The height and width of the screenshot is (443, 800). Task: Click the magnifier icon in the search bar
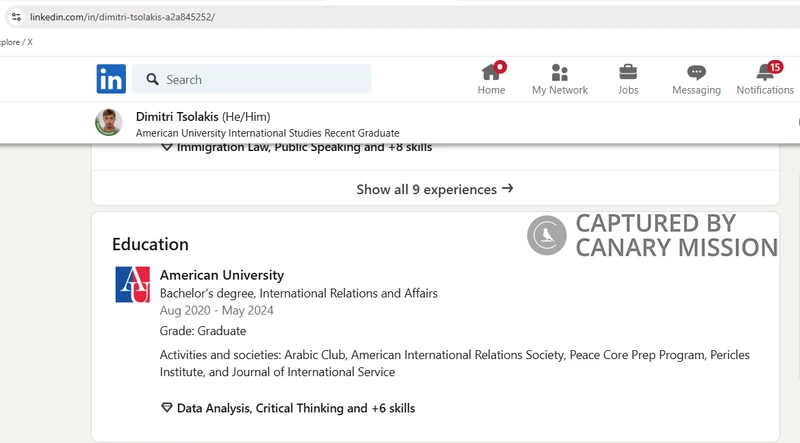pyautogui.click(x=152, y=80)
